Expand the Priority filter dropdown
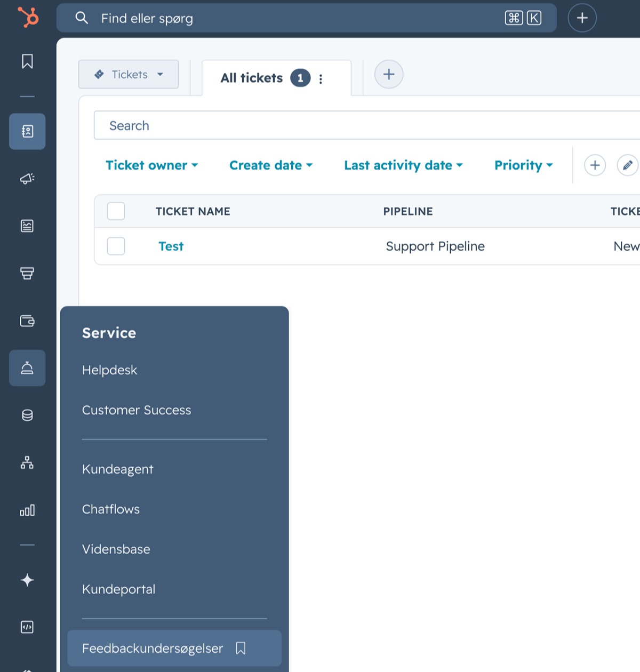The image size is (640, 672). coord(524,165)
